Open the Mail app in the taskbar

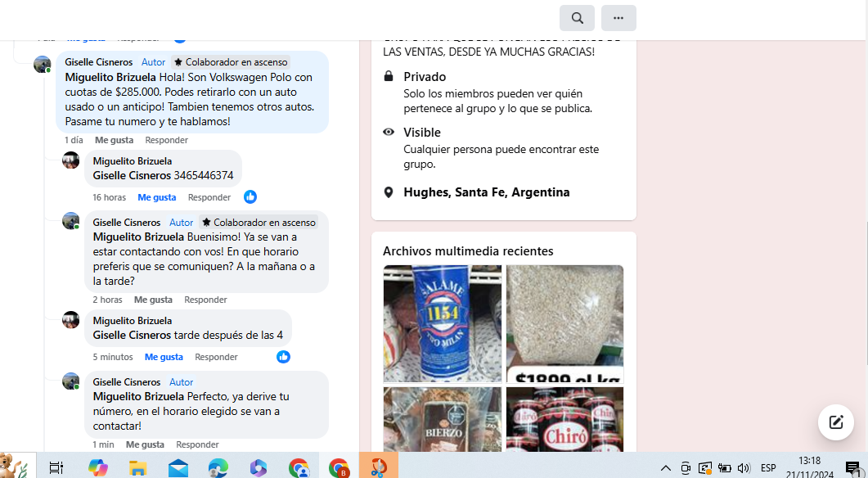click(178, 467)
